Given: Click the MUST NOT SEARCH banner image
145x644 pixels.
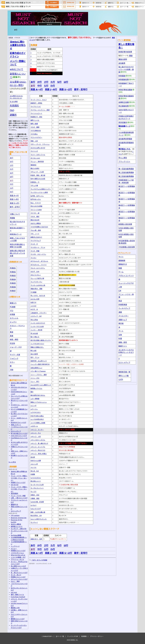Looking at the screenshot, I should pos(49,19).
